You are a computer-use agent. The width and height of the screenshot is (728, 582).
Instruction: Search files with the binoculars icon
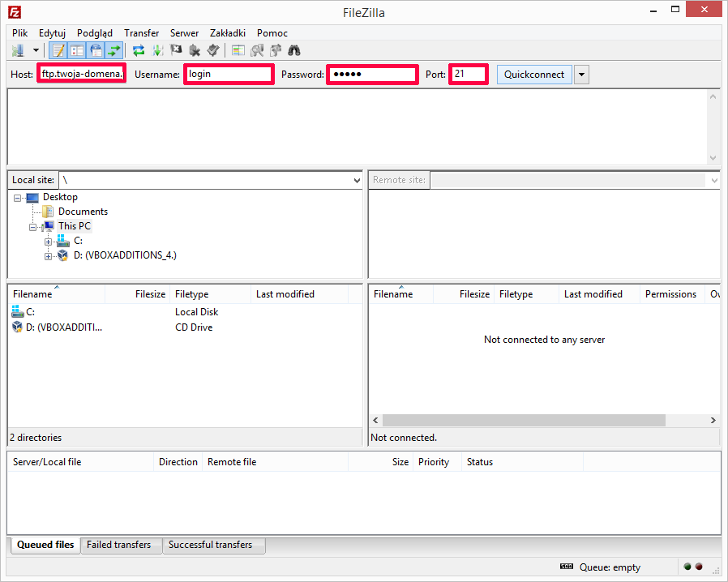(294, 50)
